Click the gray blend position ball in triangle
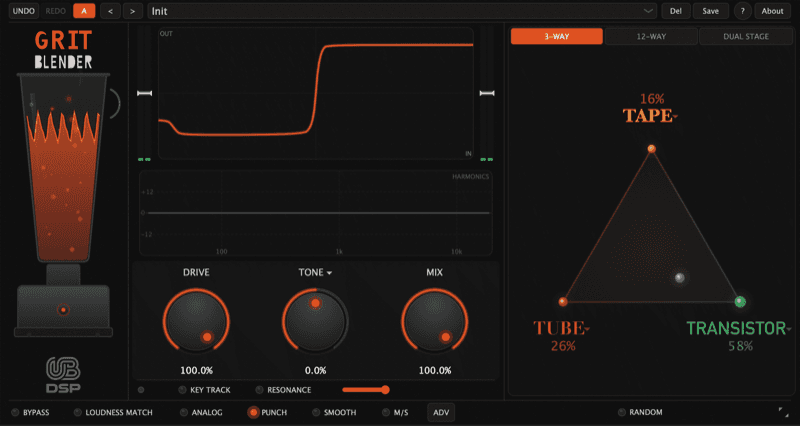 (x=680, y=278)
